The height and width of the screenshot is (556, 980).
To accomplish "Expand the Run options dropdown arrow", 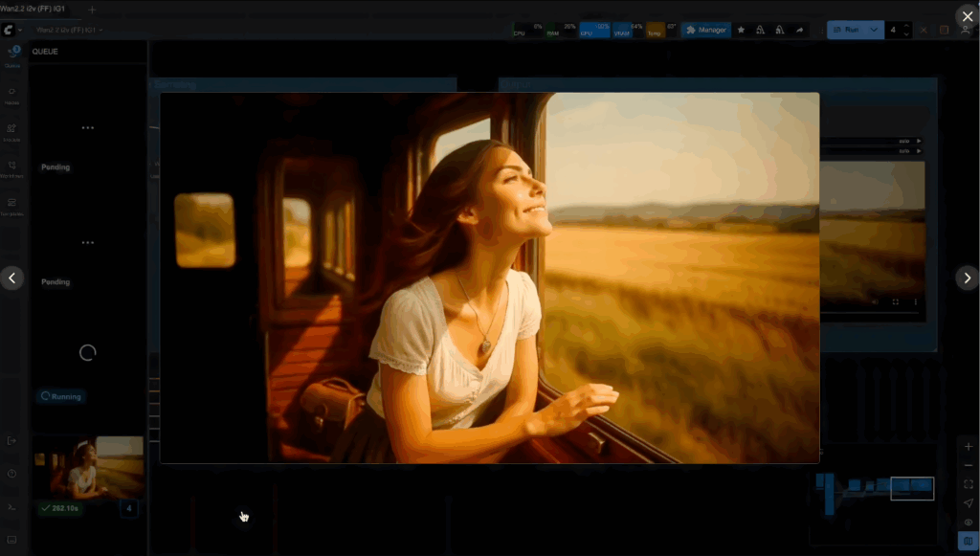I will click(873, 30).
